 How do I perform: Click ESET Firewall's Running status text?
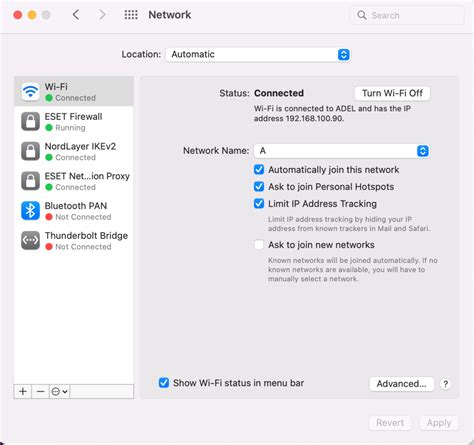pos(70,128)
